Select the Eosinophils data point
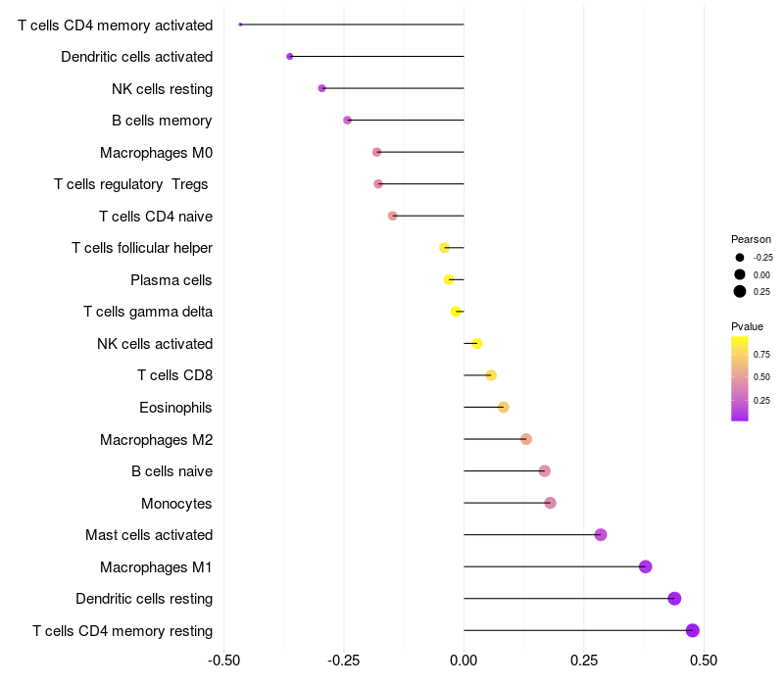 504,407
